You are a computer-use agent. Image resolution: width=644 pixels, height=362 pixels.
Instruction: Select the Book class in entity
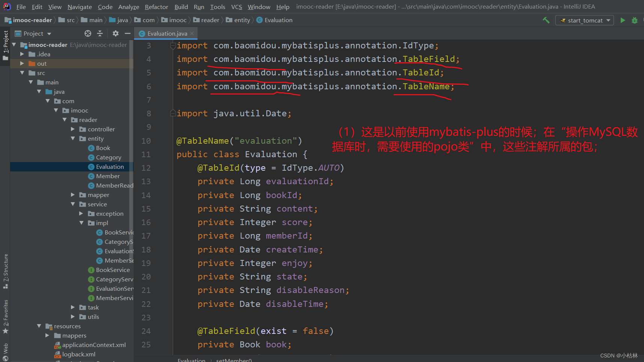[x=103, y=148]
